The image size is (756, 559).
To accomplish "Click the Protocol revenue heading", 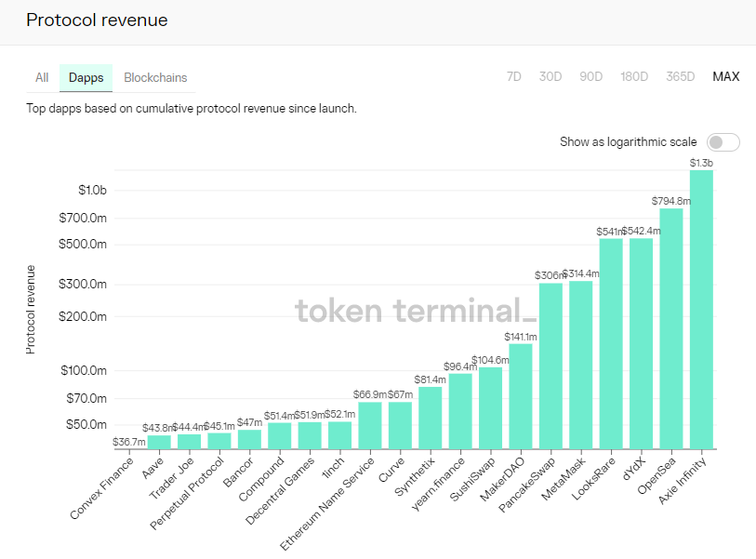I will tap(97, 20).
